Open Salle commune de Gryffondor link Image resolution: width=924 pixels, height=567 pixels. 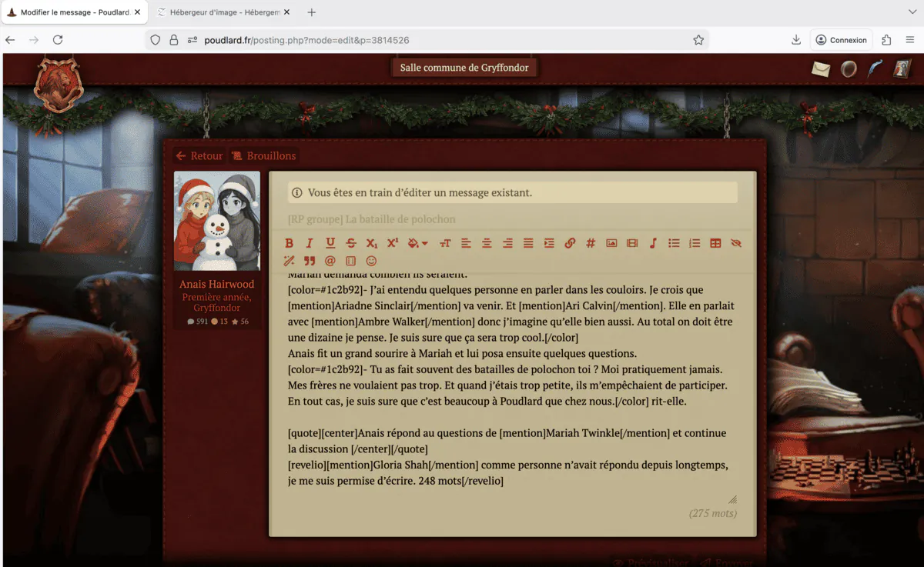pos(464,68)
